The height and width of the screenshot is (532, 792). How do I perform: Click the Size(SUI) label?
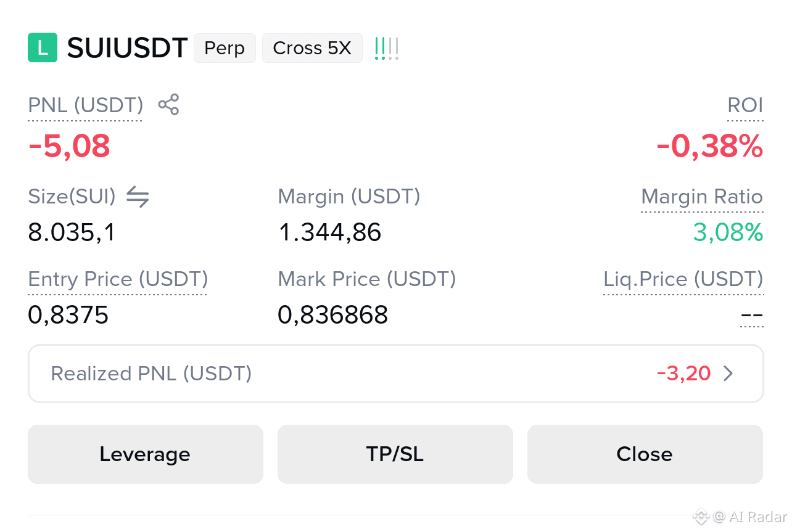pos(72,197)
